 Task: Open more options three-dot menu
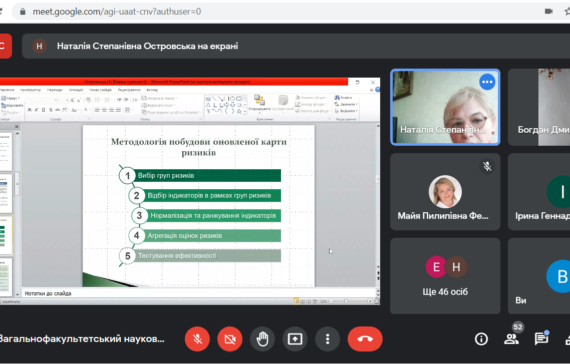[328, 339]
